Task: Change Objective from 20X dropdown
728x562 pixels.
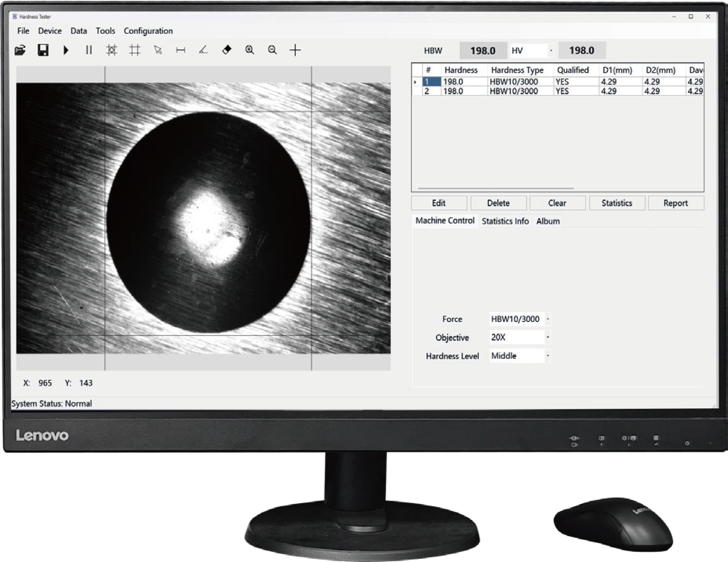Action: 549,337
